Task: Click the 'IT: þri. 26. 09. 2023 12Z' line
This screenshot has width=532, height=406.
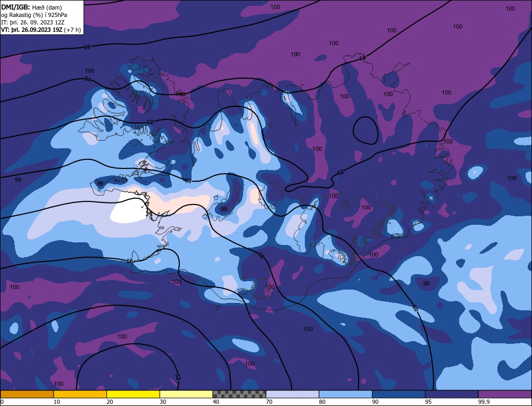Action: [32, 22]
